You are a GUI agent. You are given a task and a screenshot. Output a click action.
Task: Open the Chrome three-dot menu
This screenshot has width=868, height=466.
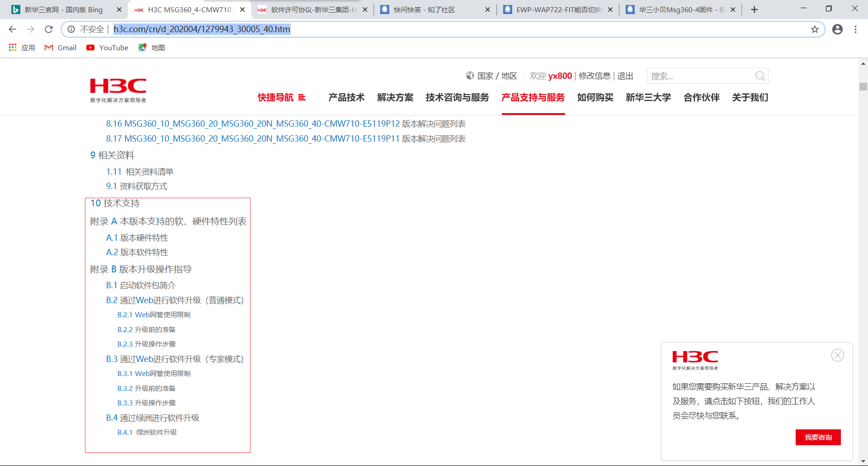(855, 29)
